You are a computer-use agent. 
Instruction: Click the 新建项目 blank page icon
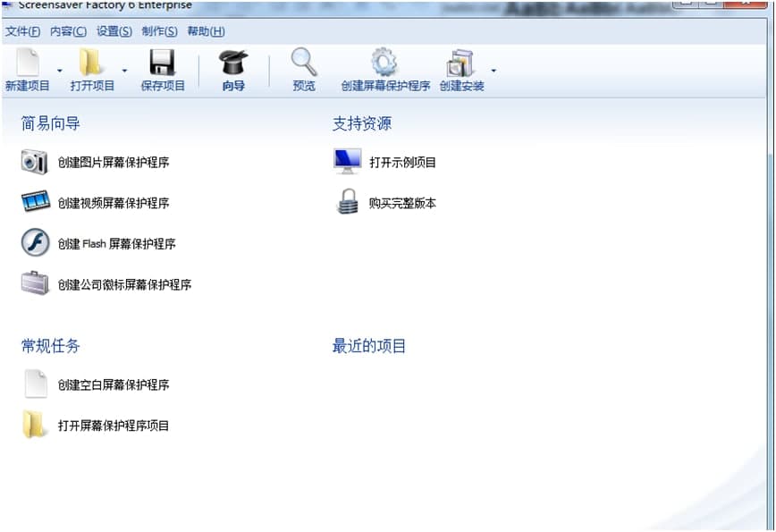pyautogui.click(x=28, y=64)
